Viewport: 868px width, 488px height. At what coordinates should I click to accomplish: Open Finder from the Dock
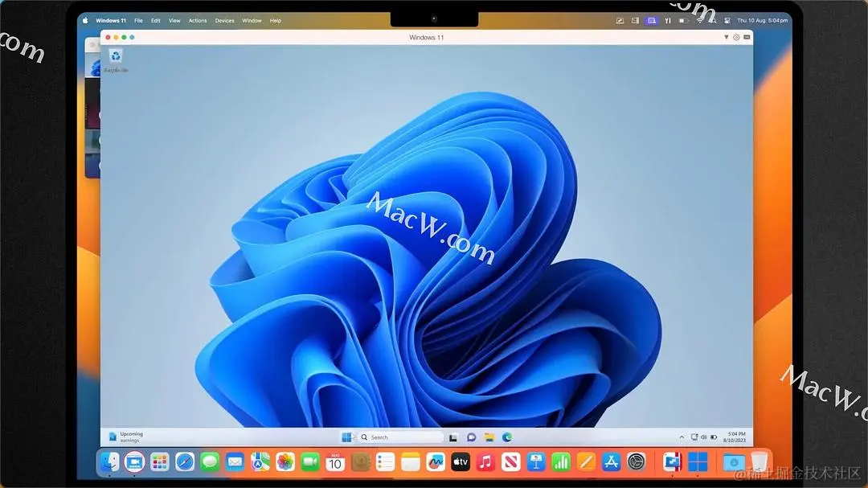pyautogui.click(x=109, y=461)
